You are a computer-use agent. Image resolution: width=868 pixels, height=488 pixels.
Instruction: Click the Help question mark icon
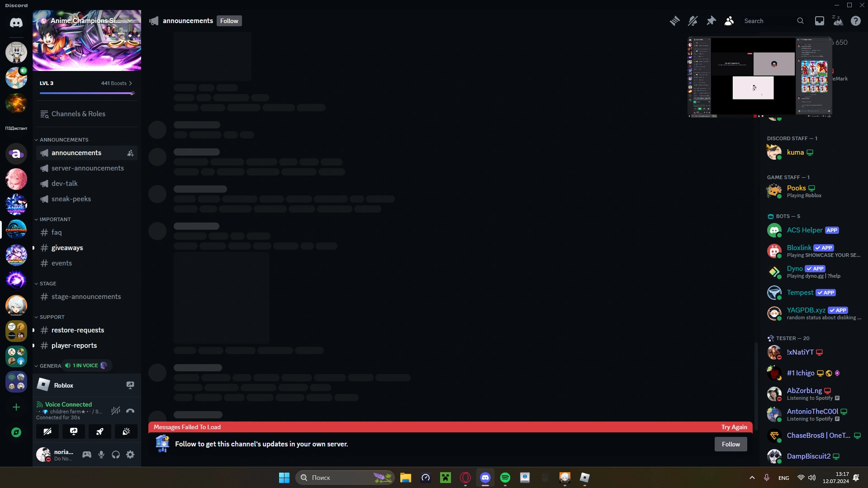pyautogui.click(x=855, y=21)
